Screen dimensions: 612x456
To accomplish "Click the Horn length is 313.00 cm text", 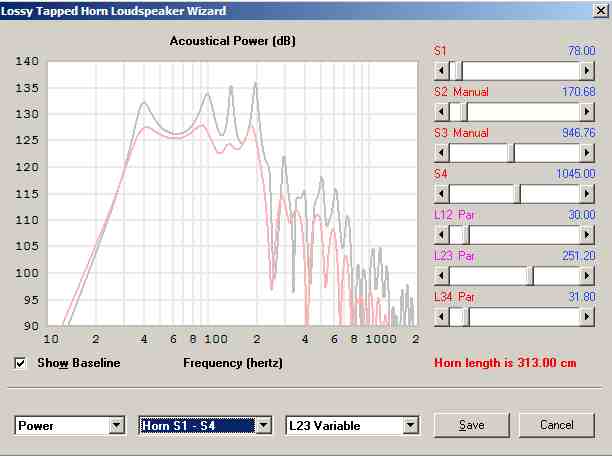I will click(x=505, y=363).
